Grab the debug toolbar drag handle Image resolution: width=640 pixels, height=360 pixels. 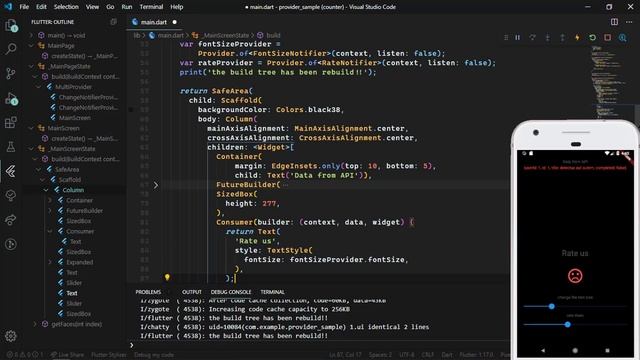(x=506, y=38)
